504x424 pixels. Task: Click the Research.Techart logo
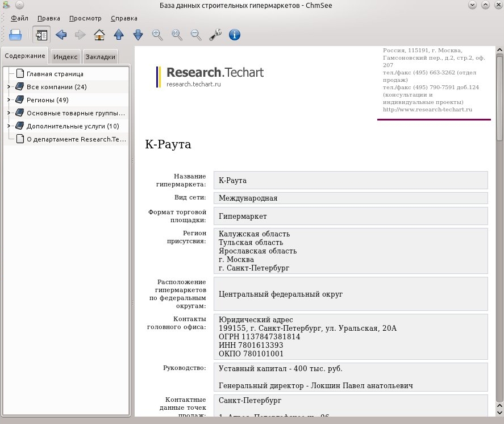pyautogui.click(x=210, y=77)
